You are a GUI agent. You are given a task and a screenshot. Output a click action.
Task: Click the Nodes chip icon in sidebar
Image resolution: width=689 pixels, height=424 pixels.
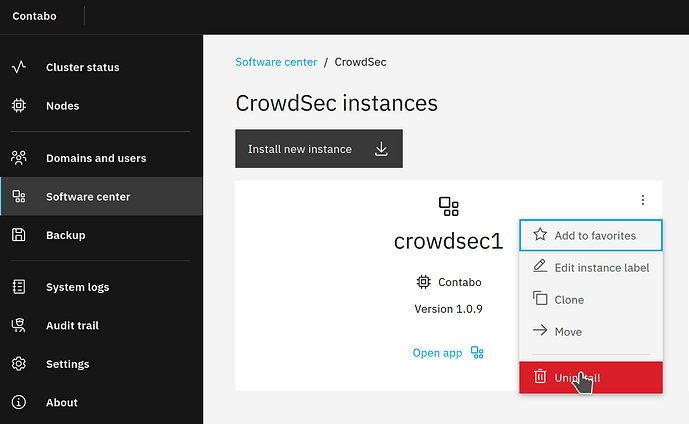point(18,105)
